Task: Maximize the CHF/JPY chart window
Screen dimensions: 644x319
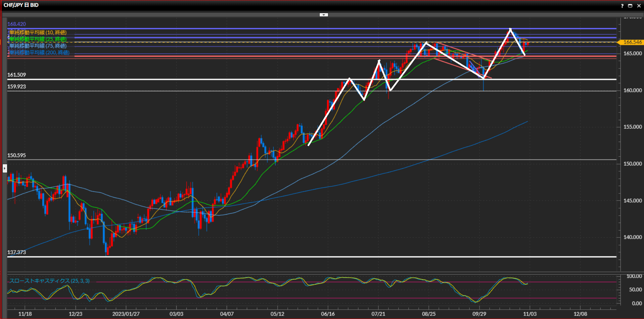Action: tap(630, 6)
